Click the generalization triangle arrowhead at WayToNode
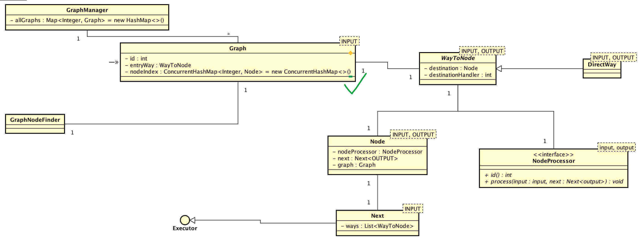644x250 pixels. click(499, 68)
